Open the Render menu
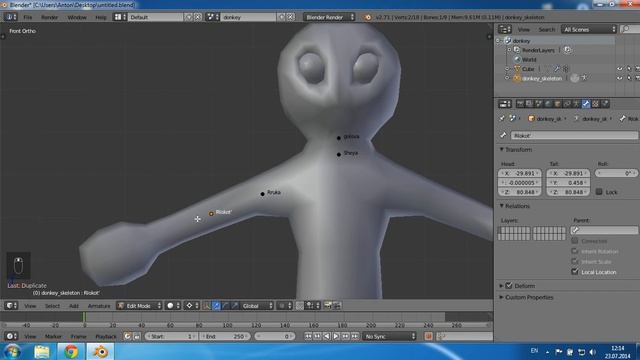This screenshot has height=360, width=640. tap(49, 18)
